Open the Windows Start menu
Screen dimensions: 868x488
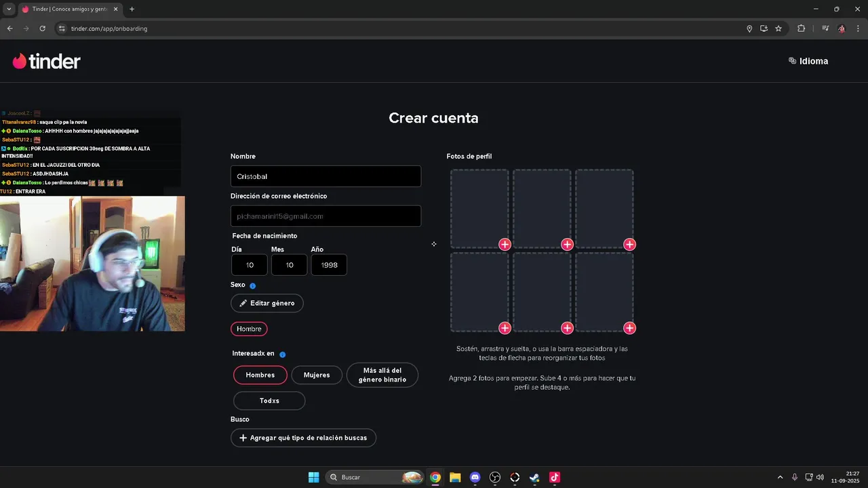(313, 477)
